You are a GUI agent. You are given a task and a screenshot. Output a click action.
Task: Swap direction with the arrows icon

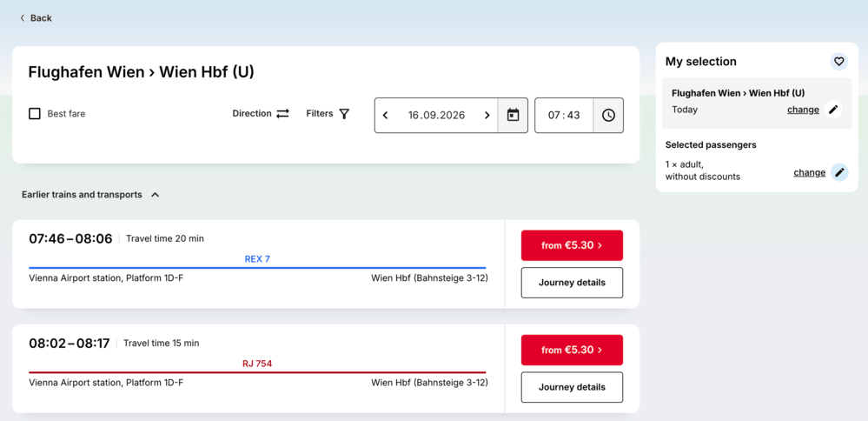(x=283, y=114)
